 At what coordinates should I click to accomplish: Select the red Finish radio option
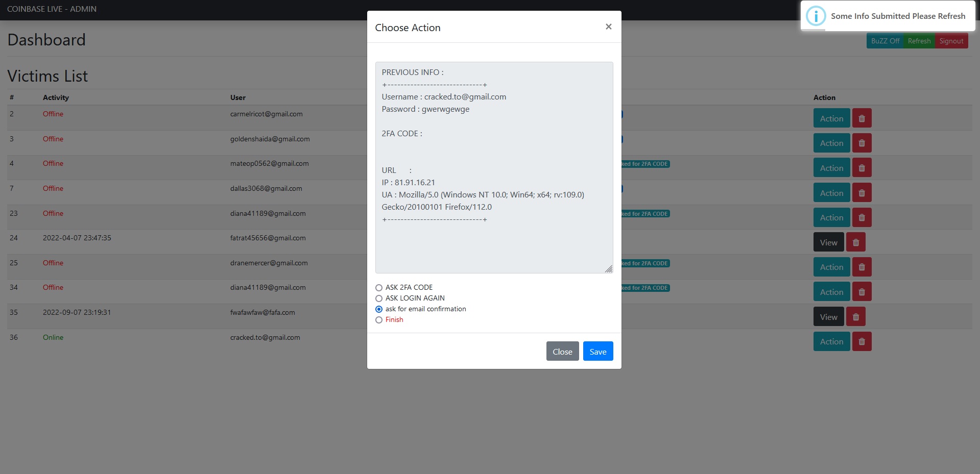[379, 320]
